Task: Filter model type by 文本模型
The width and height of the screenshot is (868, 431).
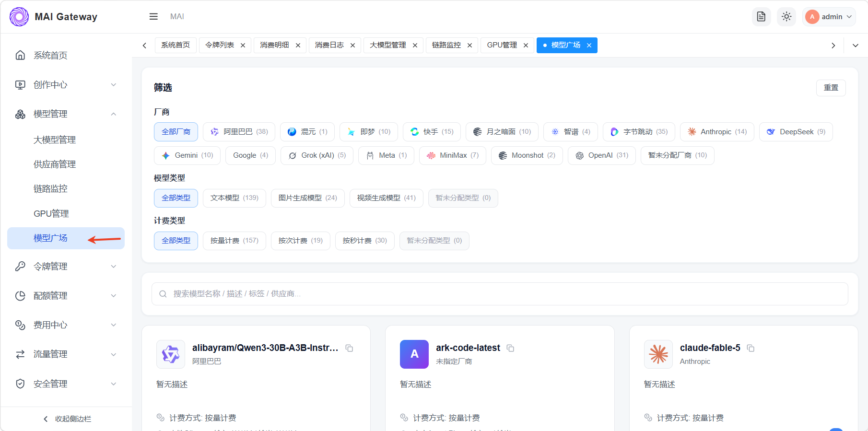Action: [235, 198]
